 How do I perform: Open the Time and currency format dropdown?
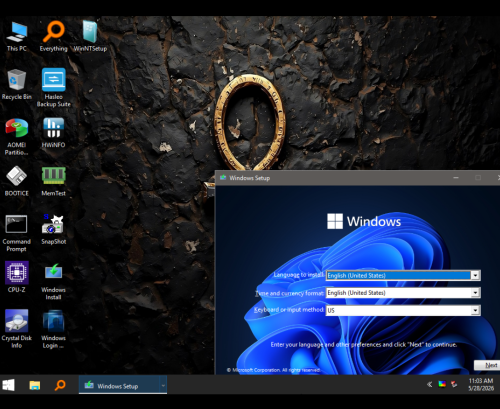click(x=403, y=293)
